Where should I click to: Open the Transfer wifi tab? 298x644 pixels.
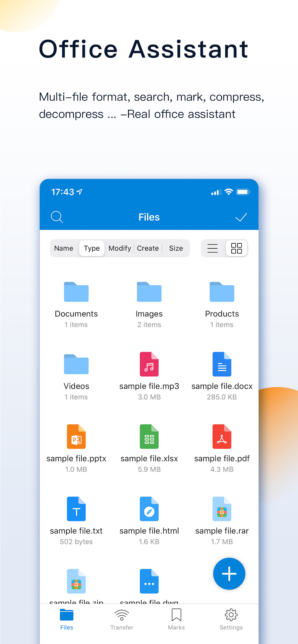(x=122, y=619)
